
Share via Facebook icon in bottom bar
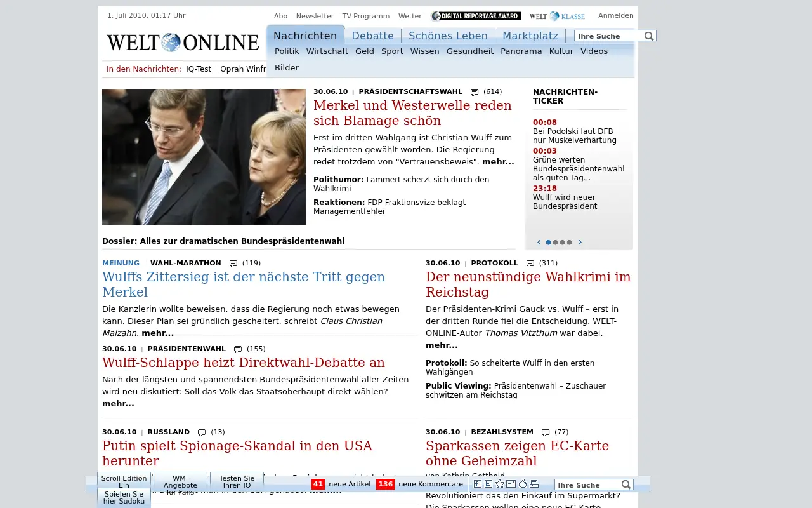(478, 484)
